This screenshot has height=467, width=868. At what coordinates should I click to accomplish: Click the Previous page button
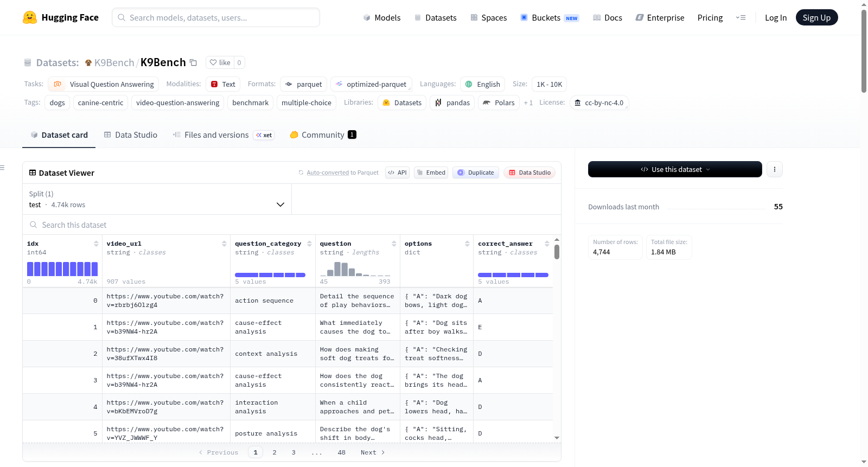pyautogui.click(x=219, y=452)
